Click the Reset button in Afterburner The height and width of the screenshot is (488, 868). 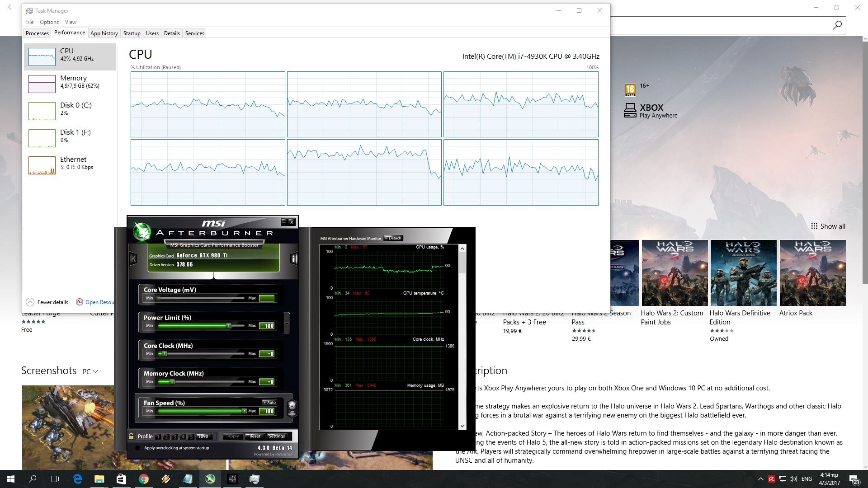[x=255, y=436]
